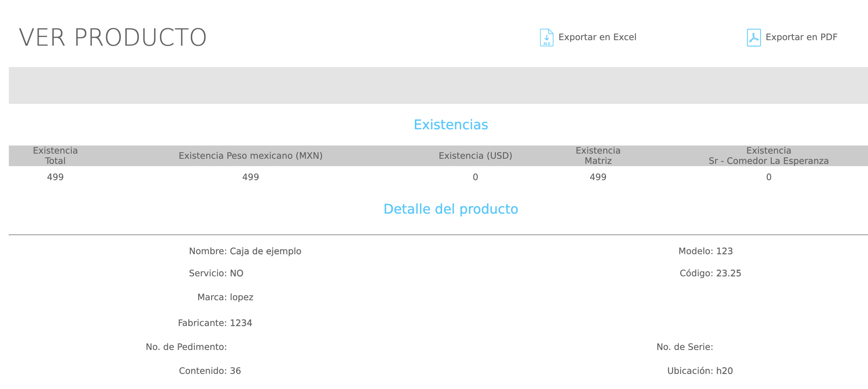This screenshot has height=389, width=868.
Task: Select the Ubicación value h20
Action: (x=724, y=371)
